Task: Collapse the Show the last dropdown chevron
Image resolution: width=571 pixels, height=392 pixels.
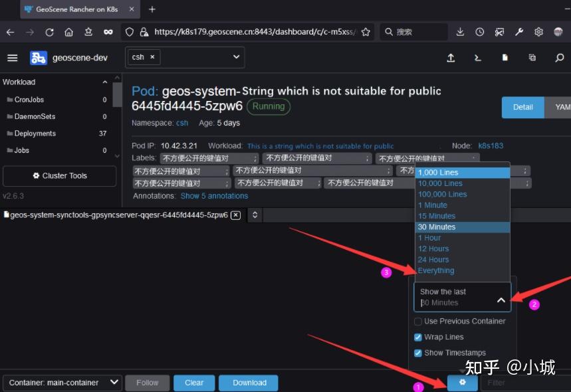Action: [502, 300]
